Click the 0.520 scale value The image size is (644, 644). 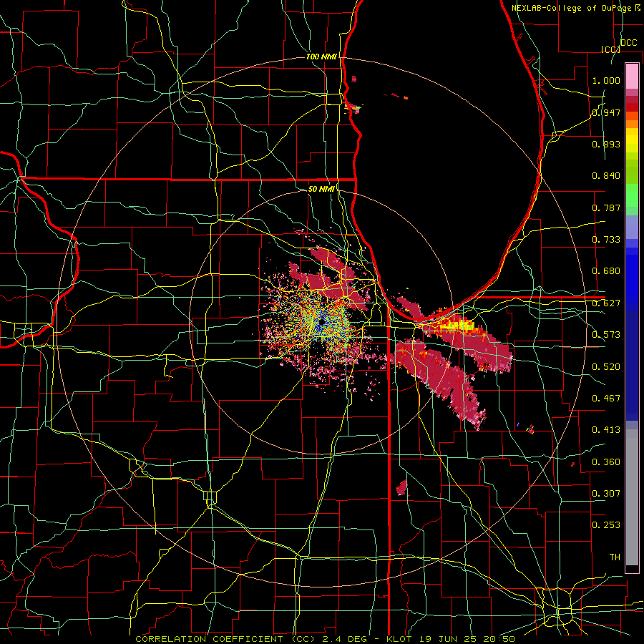pyautogui.click(x=606, y=367)
